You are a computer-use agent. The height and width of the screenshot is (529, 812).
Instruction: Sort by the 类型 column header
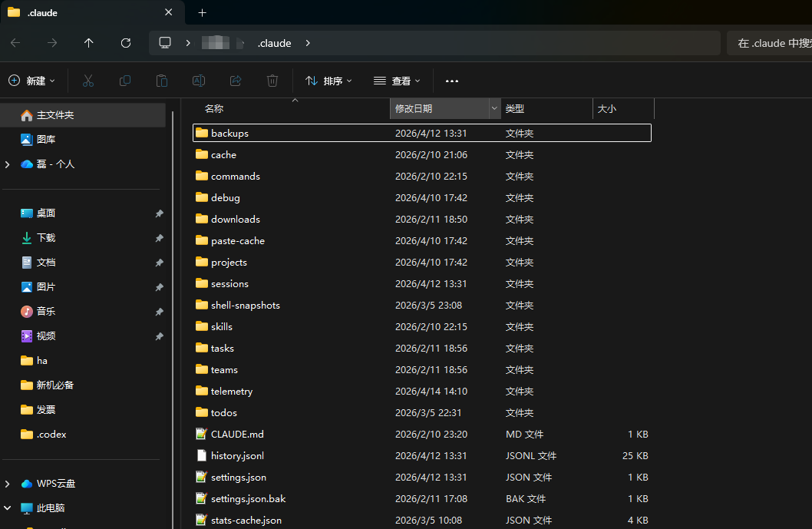515,109
